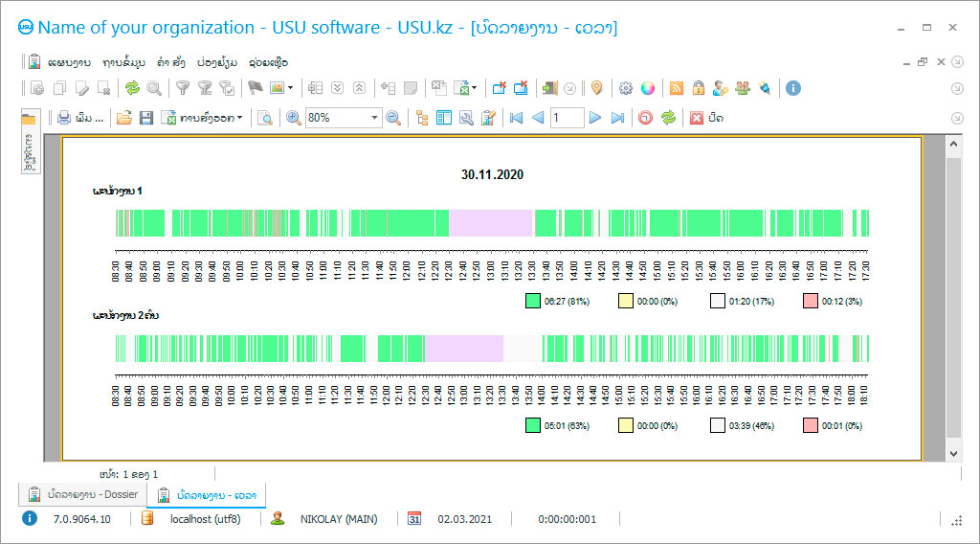Expand the image icon dropdown arrow
This screenshot has width=980, height=544.
(290, 88)
